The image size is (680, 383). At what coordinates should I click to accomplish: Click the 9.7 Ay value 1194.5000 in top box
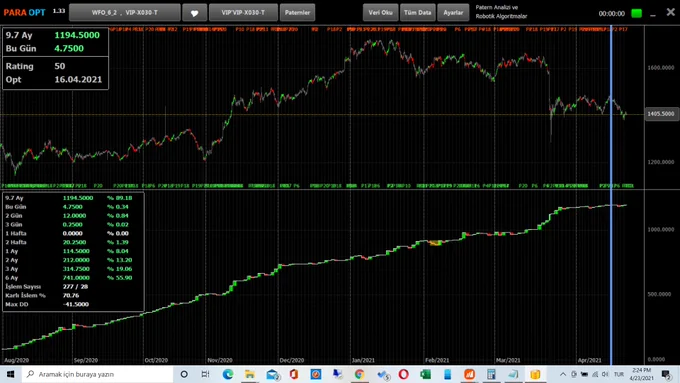click(x=77, y=35)
